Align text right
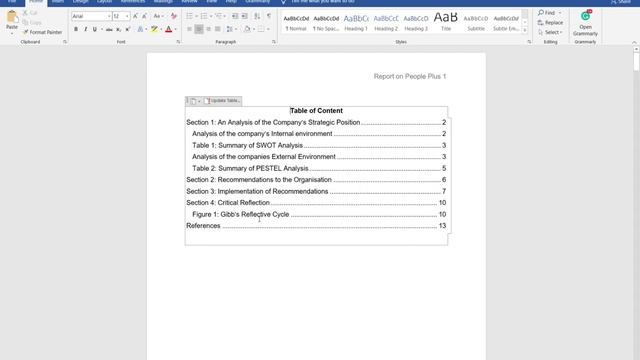Image resolution: width=640 pixels, height=360 pixels. pos(208,29)
